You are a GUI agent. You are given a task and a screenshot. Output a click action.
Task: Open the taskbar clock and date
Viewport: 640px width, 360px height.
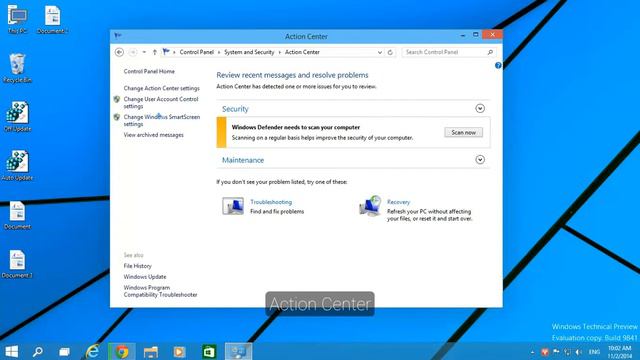(620, 352)
